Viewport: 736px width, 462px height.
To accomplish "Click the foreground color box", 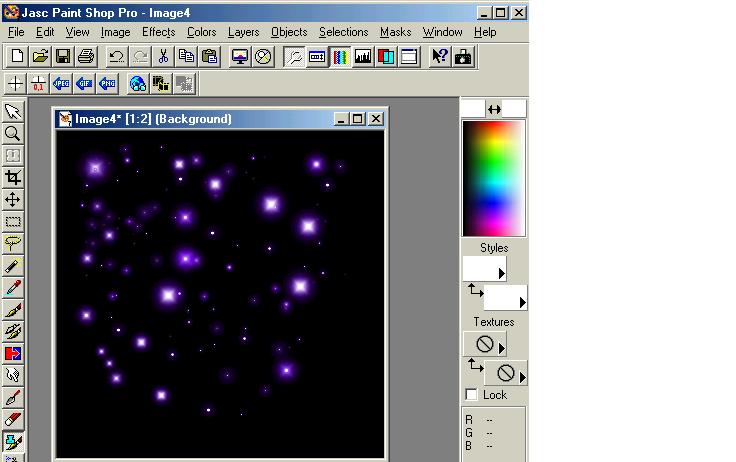I will [x=473, y=108].
